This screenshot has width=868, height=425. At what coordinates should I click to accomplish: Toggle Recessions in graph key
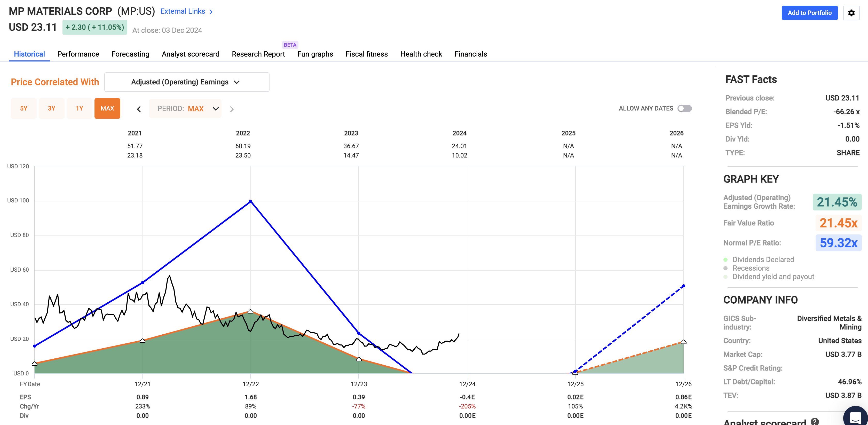[x=751, y=268]
